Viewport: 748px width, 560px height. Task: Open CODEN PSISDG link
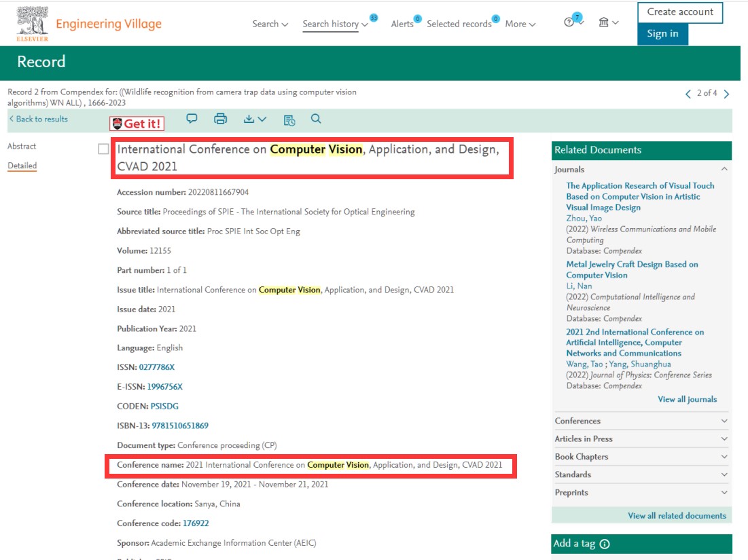164,406
